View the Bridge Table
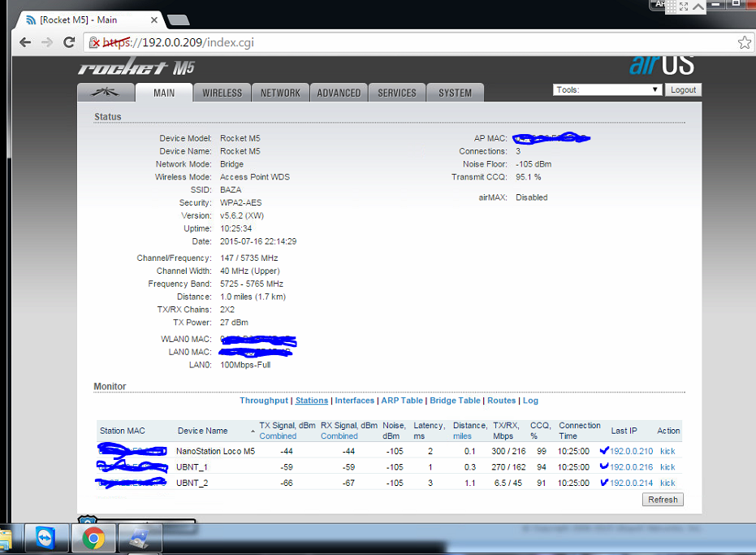The width and height of the screenshot is (756, 555). coord(455,401)
